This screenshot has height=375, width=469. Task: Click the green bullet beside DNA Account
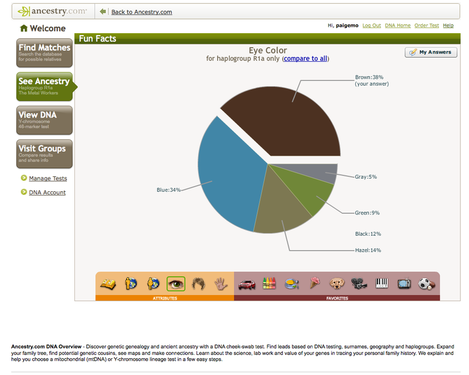pyautogui.click(x=24, y=192)
